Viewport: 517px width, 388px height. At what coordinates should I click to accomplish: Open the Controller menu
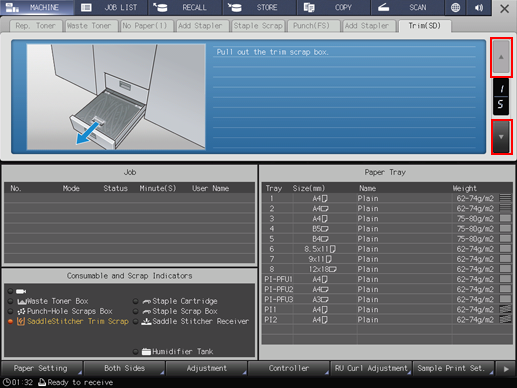(289, 368)
